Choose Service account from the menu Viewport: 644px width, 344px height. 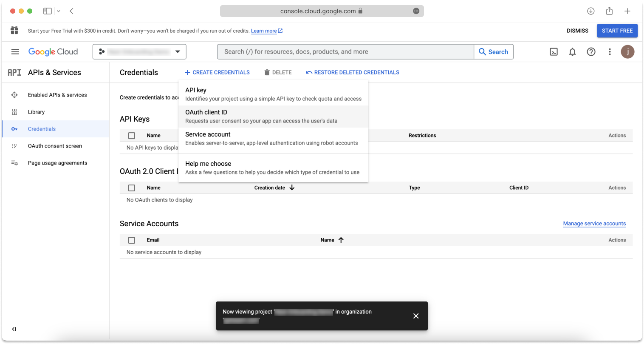pyautogui.click(x=208, y=134)
